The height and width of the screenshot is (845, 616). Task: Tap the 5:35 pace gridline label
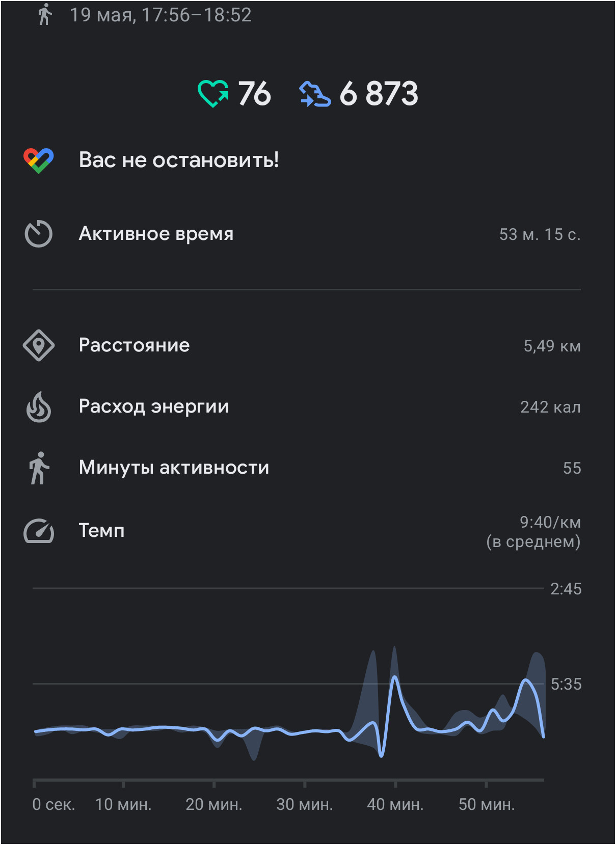tap(566, 684)
